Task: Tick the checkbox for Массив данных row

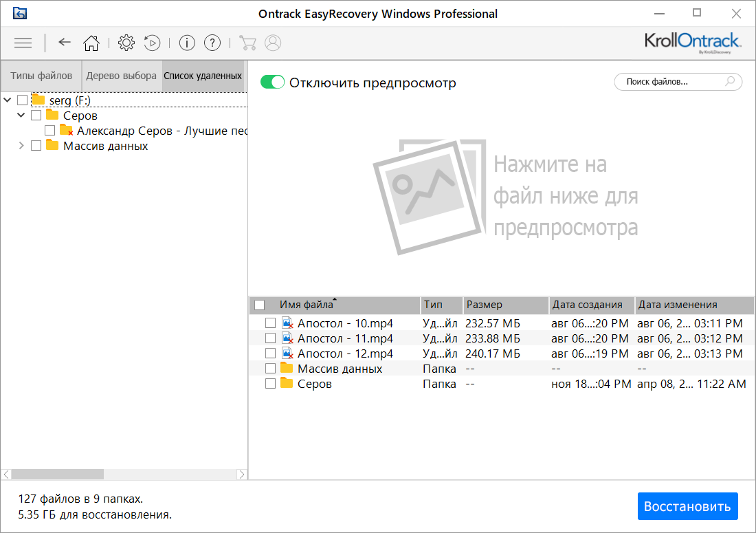Action: [x=271, y=369]
